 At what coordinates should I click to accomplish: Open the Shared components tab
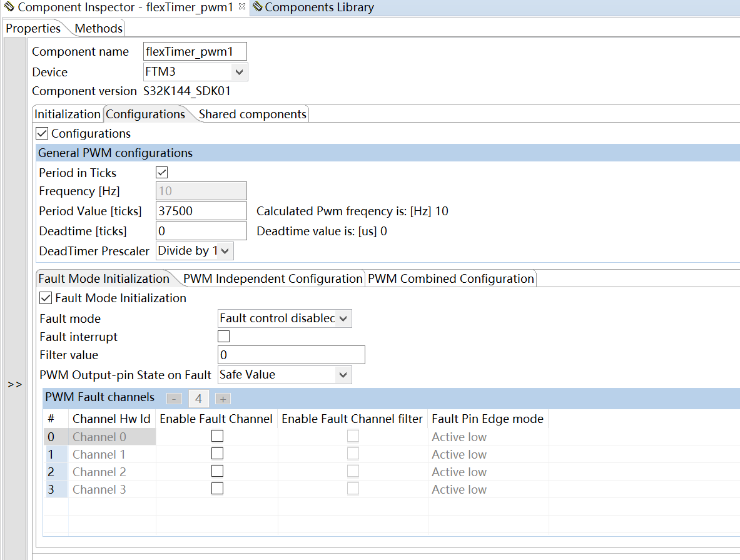point(253,115)
